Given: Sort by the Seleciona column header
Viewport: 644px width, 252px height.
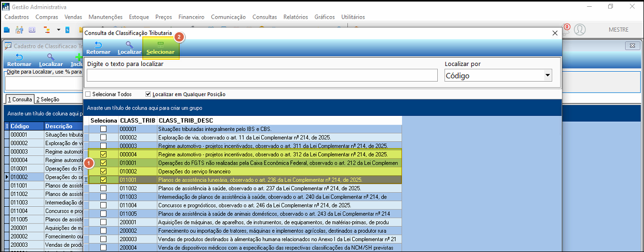Looking at the screenshot, I should (104, 121).
